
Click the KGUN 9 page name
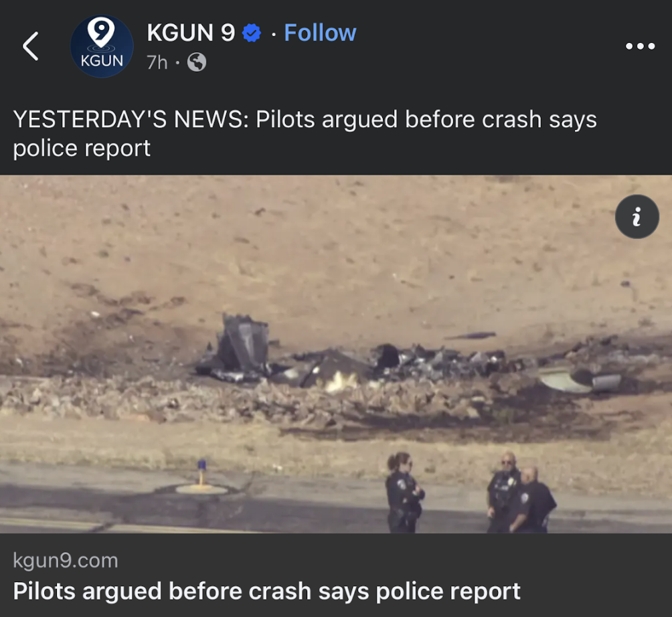[x=191, y=33]
